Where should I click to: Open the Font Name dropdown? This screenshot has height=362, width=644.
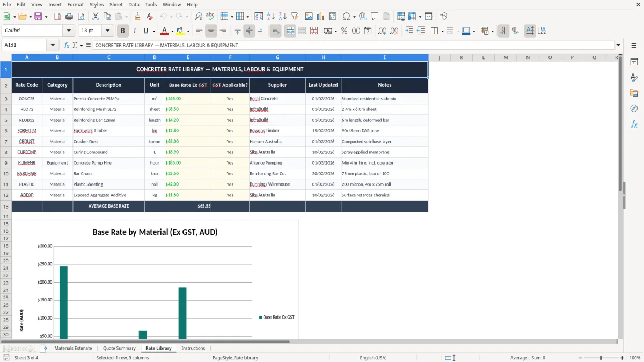(68, 31)
